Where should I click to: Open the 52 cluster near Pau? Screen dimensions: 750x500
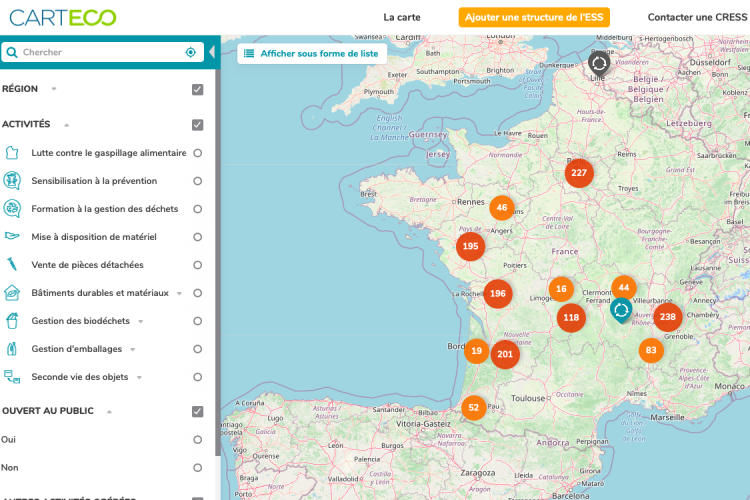(474, 408)
